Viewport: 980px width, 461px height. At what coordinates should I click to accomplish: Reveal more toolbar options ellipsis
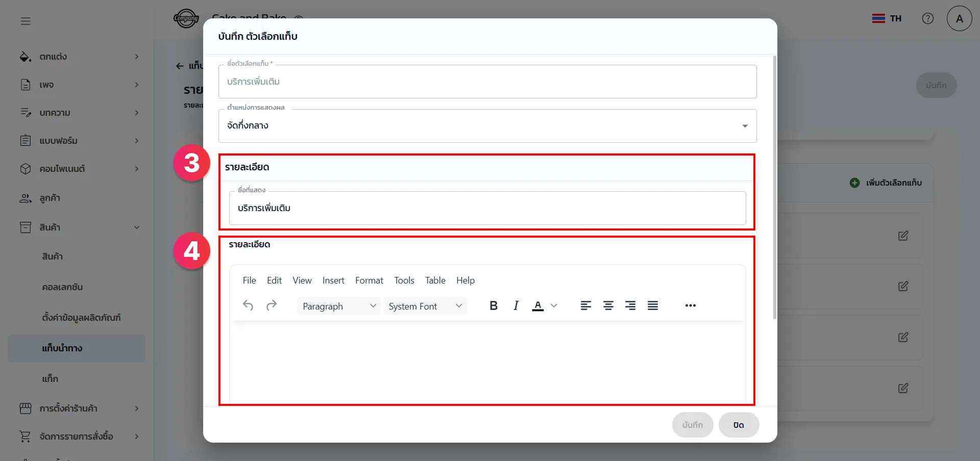click(690, 306)
